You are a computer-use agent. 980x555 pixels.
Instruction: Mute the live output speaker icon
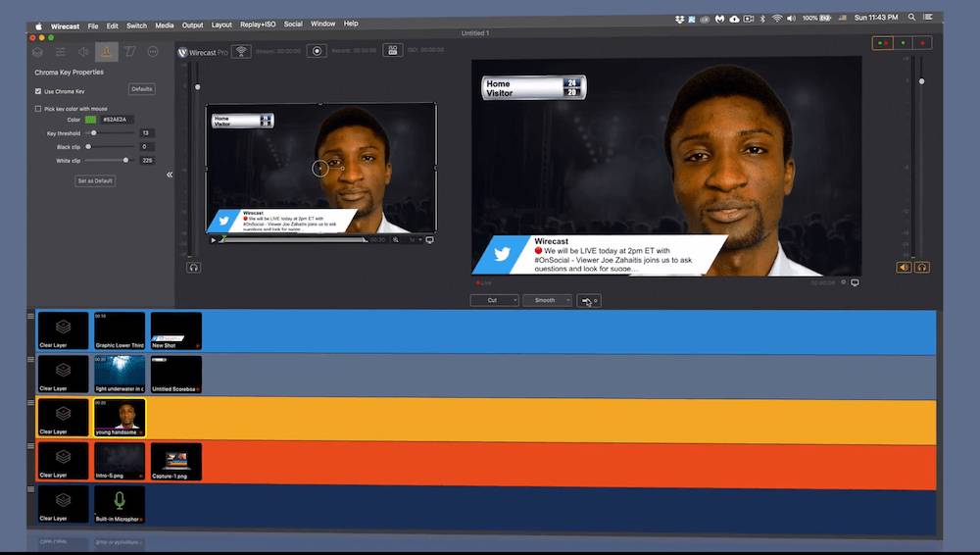(x=904, y=267)
